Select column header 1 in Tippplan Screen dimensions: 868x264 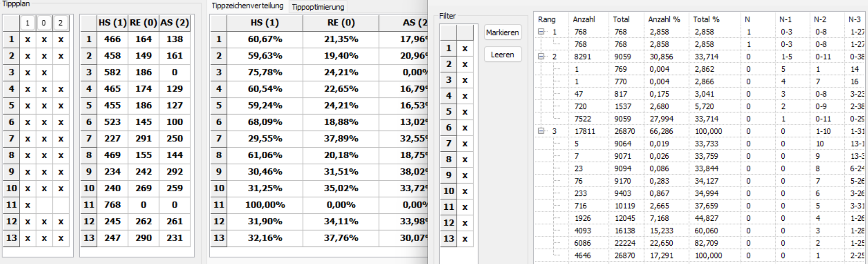[28, 23]
